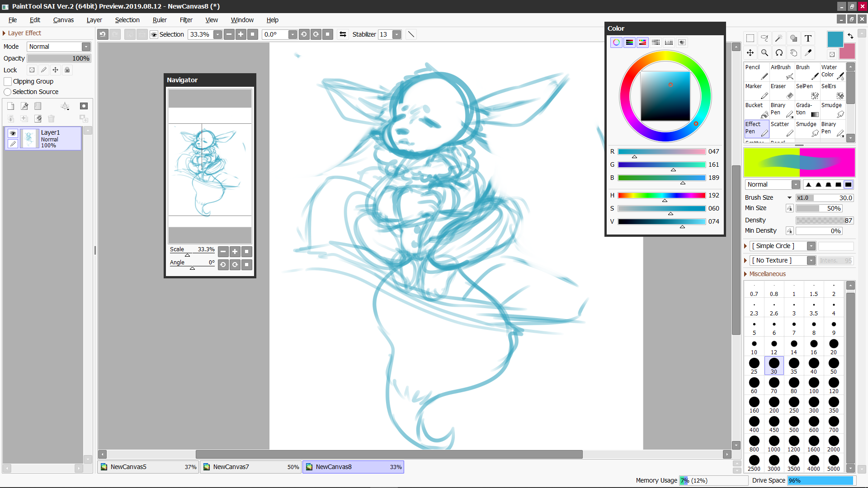Select the Eyedropper color picker tool

tap(808, 53)
